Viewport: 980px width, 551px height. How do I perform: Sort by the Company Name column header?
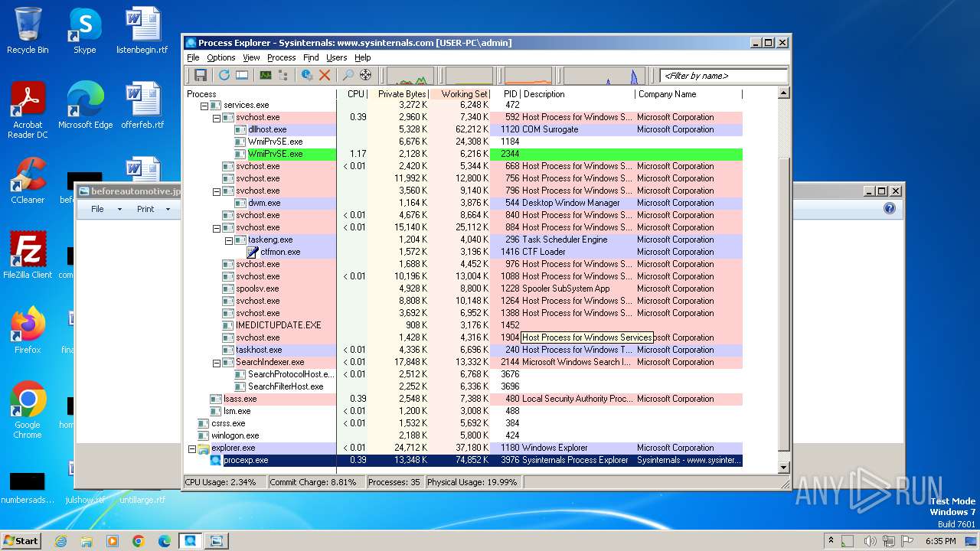point(689,94)
